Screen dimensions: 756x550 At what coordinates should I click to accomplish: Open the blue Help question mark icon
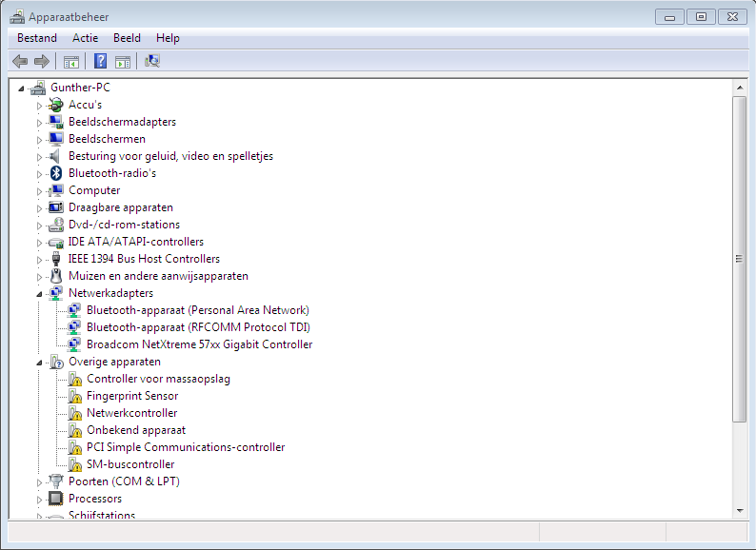click(x=100, y=61)
